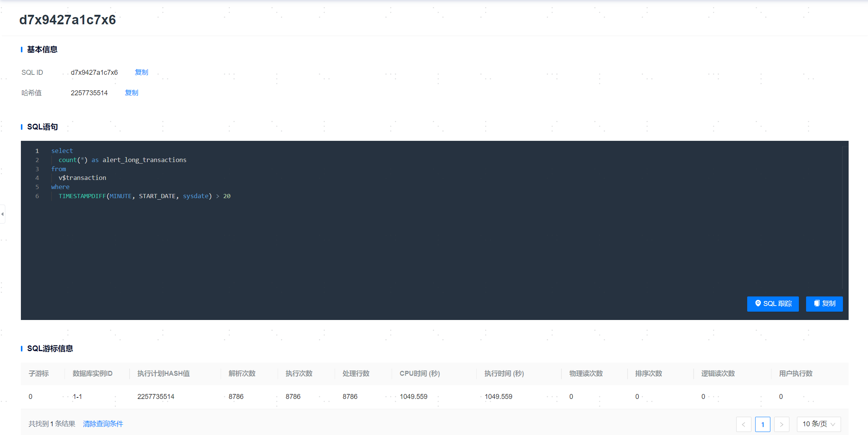The image size is (868, 435).
Task: Click line number 1 in the editor
Action: click(37, 151)
